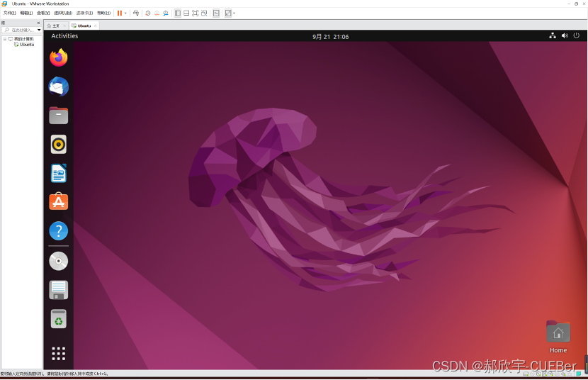Open the Trash icon in dock
Screen dimensions: 588x380
click(x=59, y=319)
